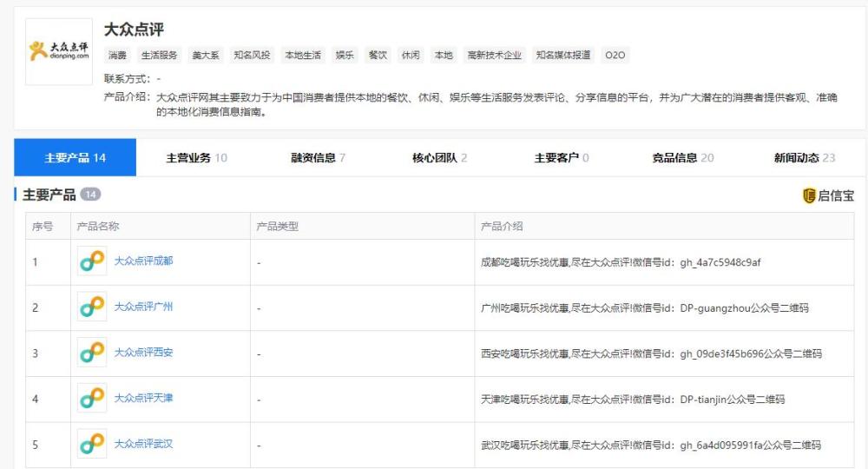Click the 休闲 tag
868x469 pixels.
click(411, 55)
